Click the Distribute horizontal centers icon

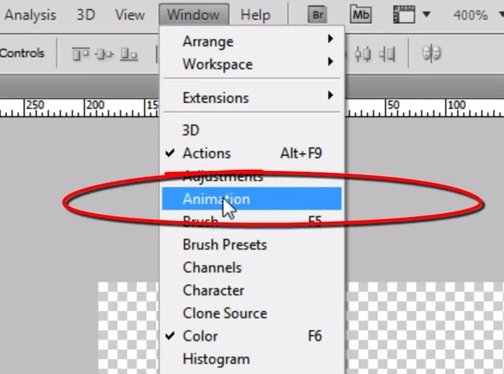[362, 54]
